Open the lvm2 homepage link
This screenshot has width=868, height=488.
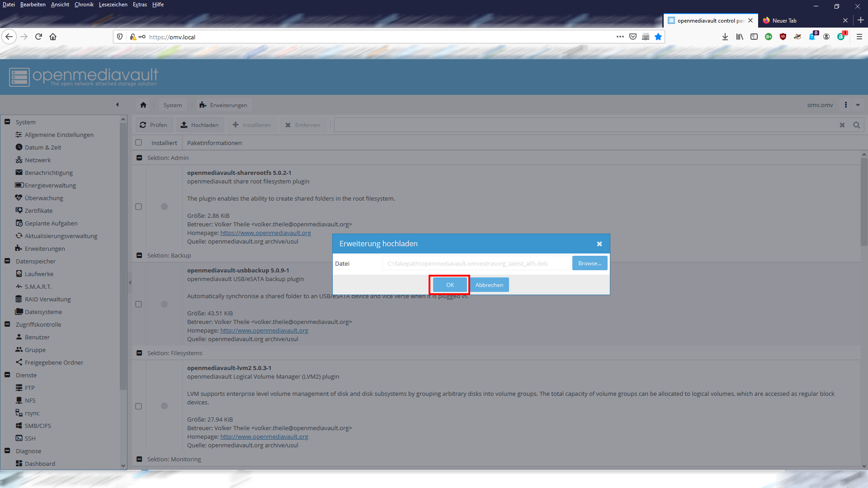coord(264,437)
